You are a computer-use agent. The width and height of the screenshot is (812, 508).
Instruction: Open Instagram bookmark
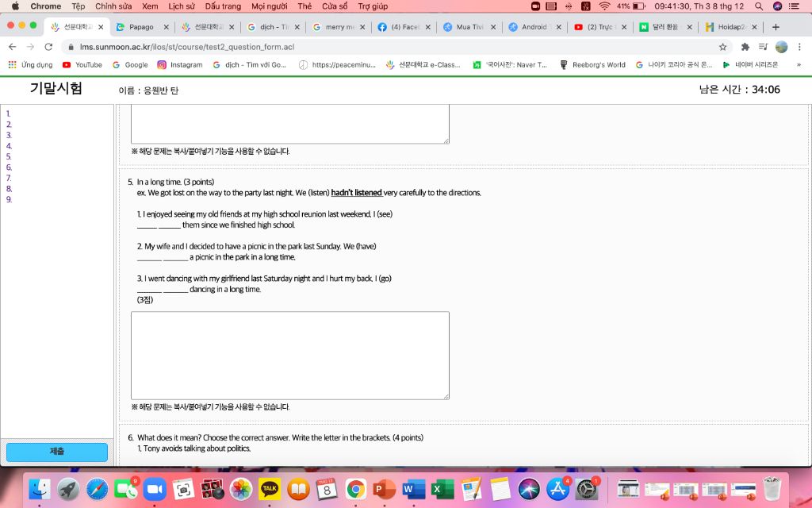coord(180,65)
